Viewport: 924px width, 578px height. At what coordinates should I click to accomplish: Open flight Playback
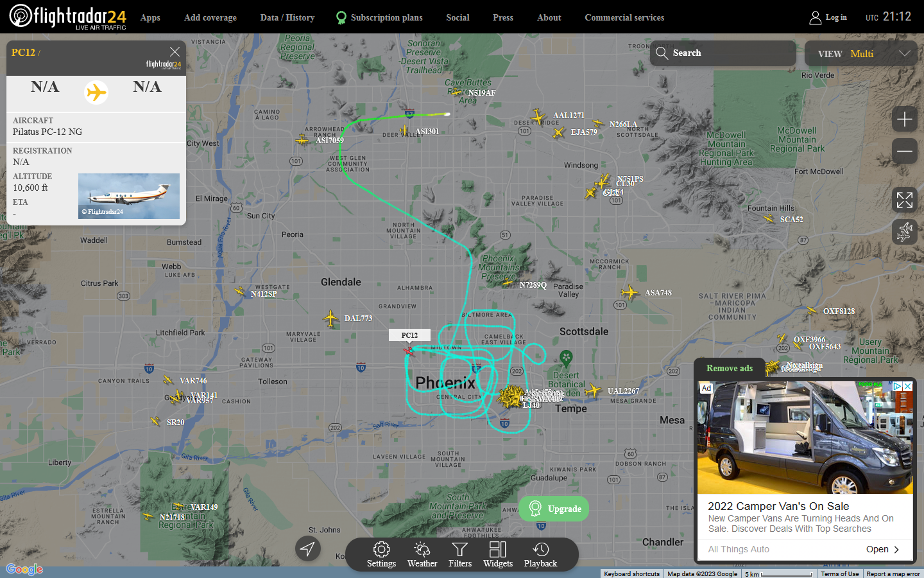(x=540, y=554)
